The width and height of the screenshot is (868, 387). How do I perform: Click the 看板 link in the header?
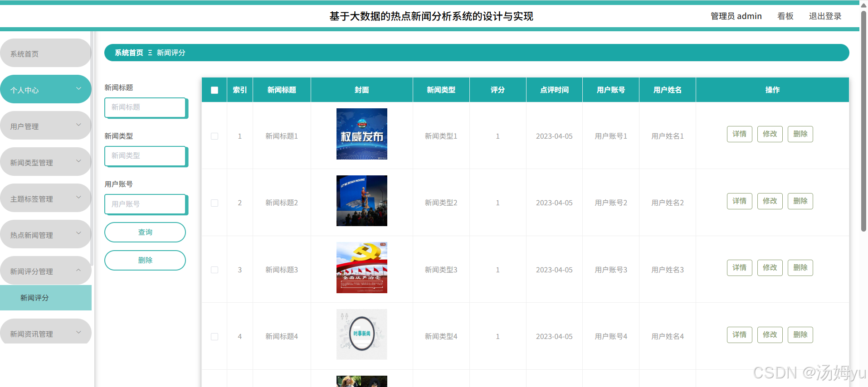click(x=785, y=16)
